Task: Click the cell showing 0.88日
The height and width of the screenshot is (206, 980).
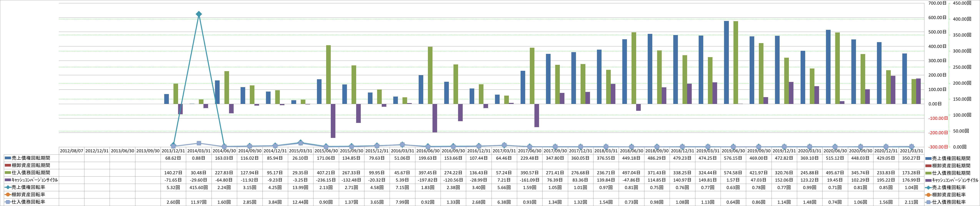Action: pos(199,158)
